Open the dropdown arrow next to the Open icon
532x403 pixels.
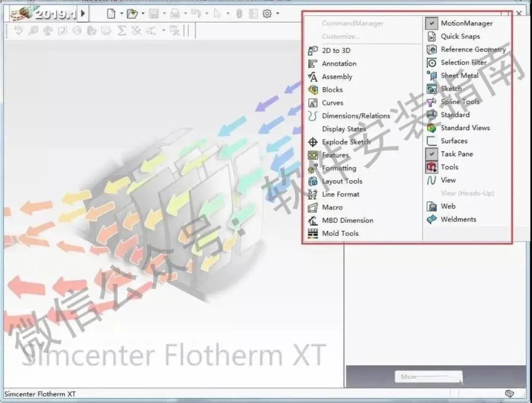click(x=143, y=14)
